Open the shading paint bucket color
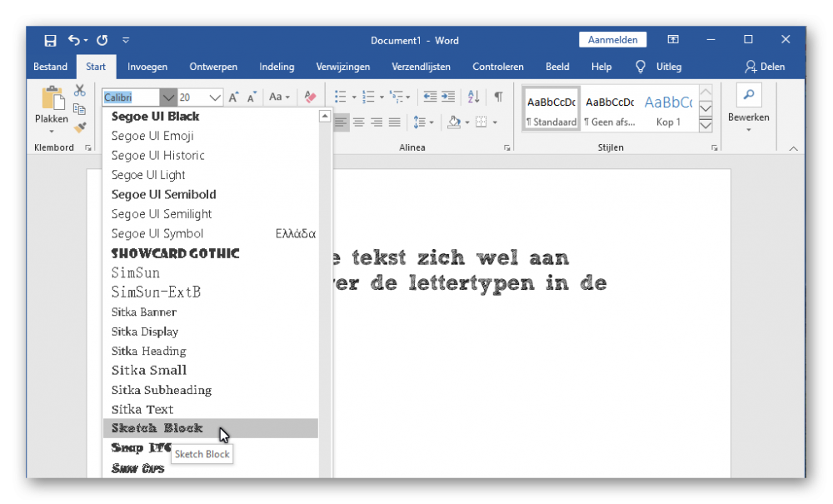The height and width of the screenshot is (504, 833). 454,122
